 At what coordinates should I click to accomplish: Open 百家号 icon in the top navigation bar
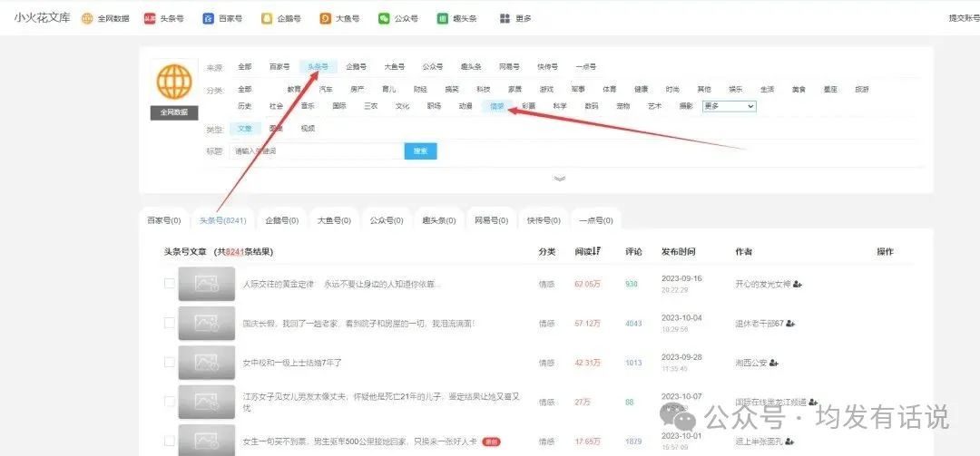(208, 19)
